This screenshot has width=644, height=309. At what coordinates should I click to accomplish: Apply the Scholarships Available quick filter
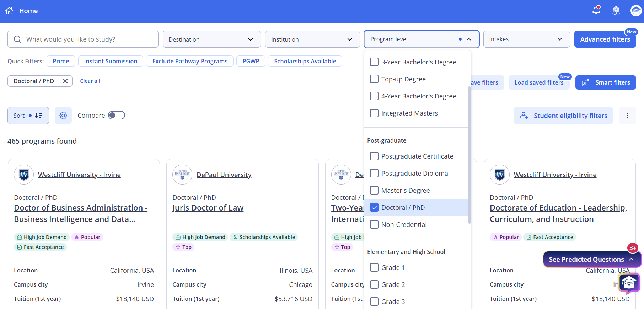point(305,61)
